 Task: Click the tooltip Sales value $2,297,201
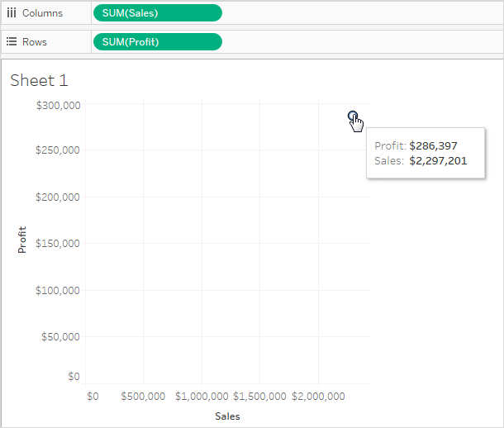438,160
